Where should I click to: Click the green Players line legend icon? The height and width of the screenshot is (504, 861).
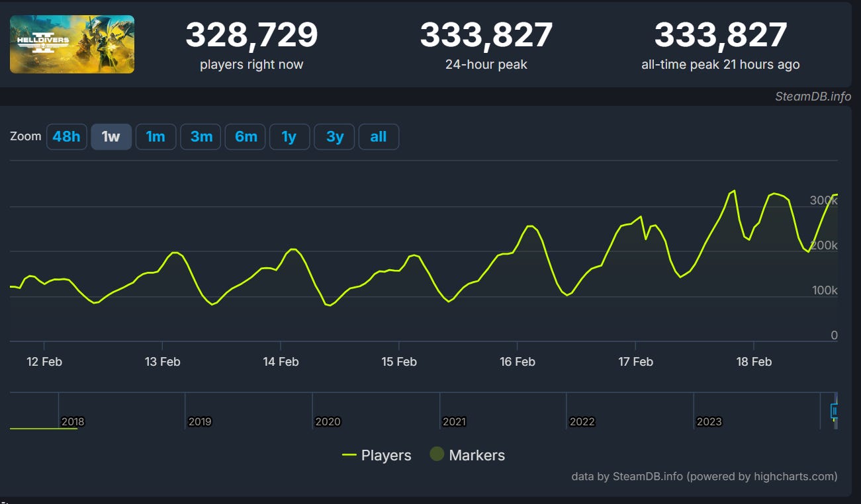[x=351, y=455]
